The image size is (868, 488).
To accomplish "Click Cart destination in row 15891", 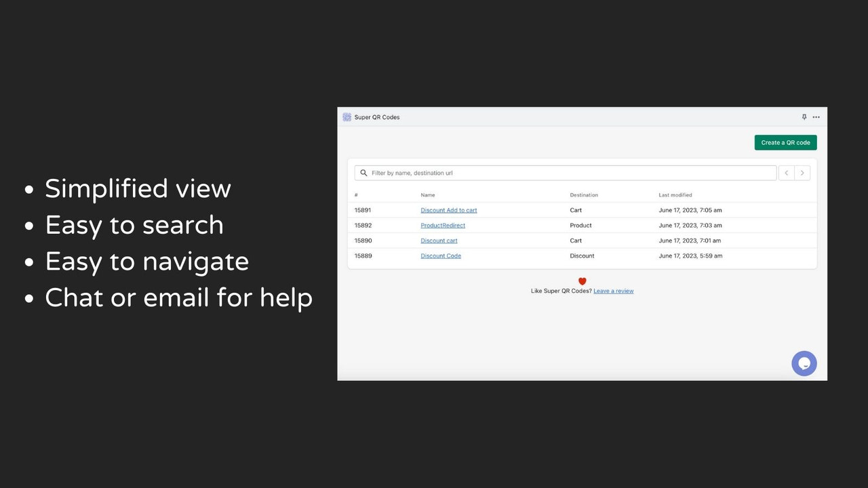I will pyautogui.click(x=576, y=210).
